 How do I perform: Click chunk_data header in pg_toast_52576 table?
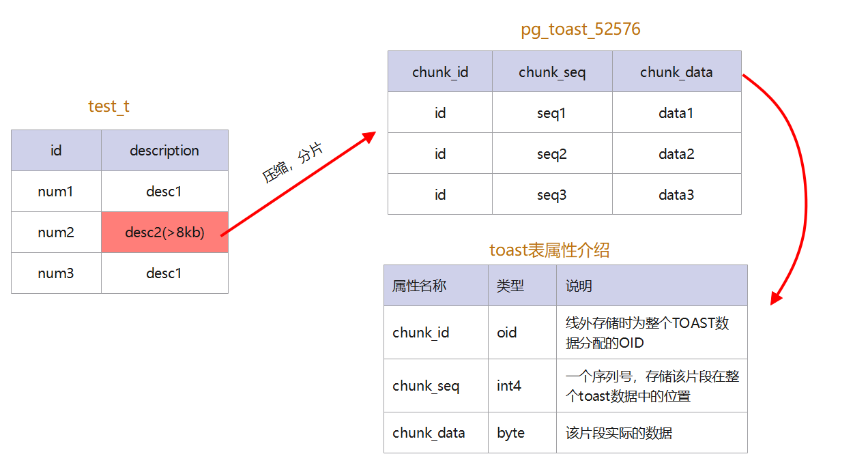[x=676, y=72]
